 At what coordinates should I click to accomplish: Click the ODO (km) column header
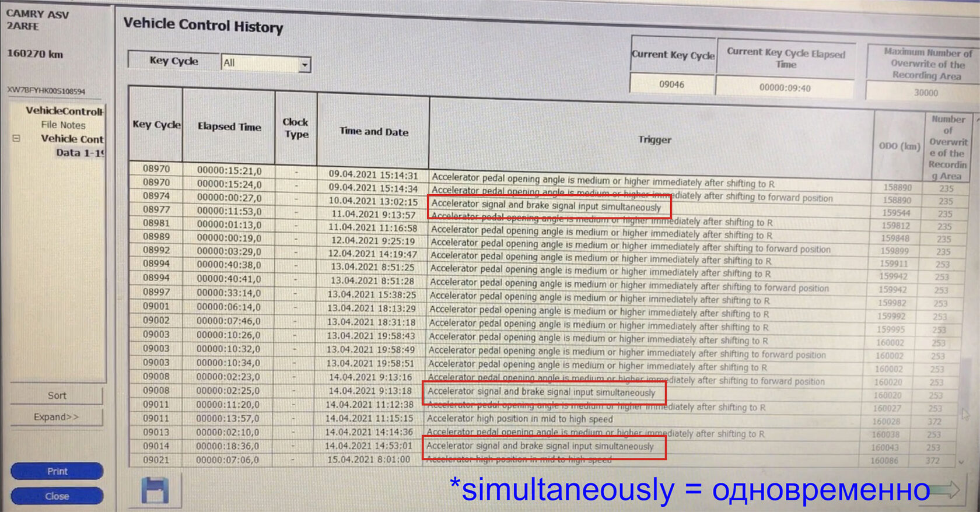899,146
